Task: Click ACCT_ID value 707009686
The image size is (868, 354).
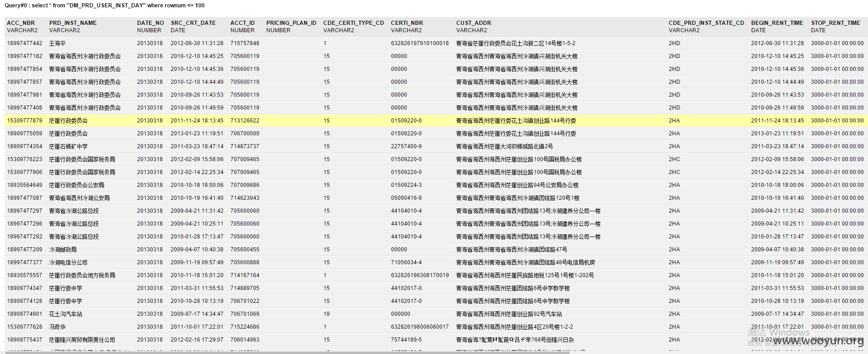Action: (245, 185)
